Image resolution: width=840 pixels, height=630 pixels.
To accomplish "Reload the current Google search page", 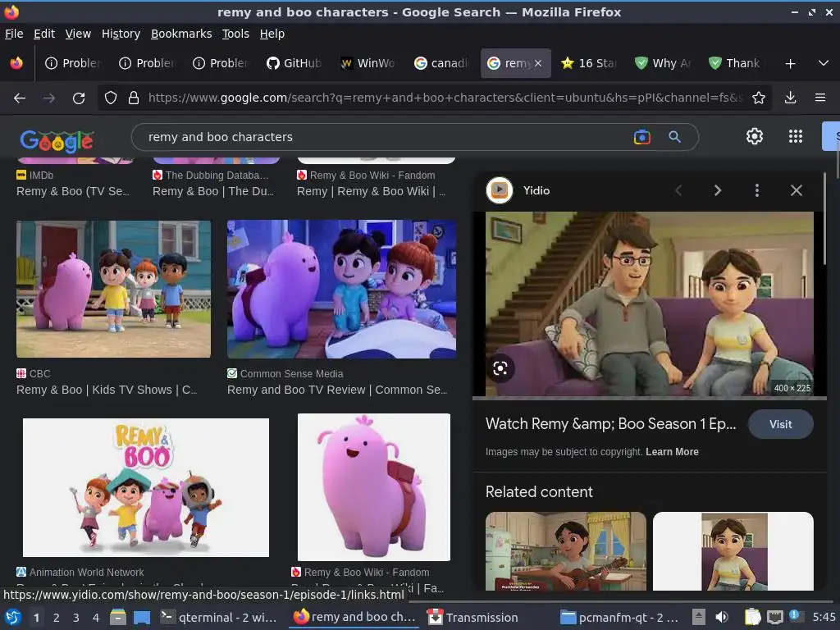I will (79, 98).
